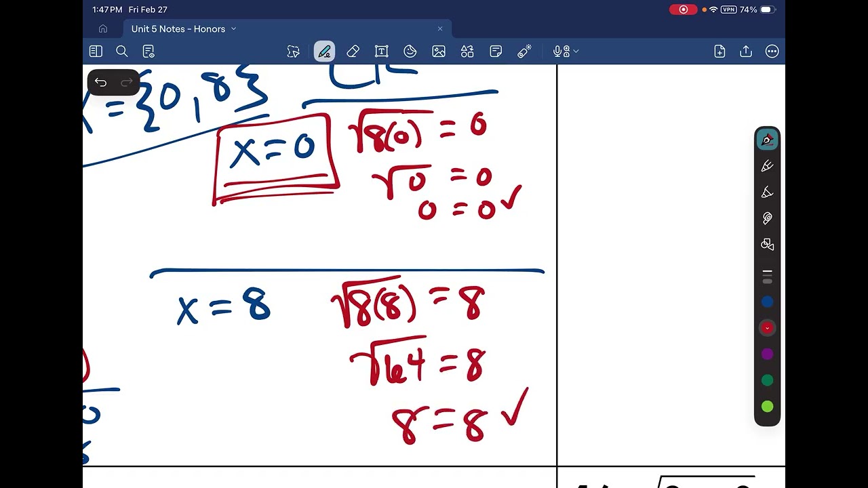Go to the home library icon
Viewport: 868px width, 488px height.
tap(103, 28)
